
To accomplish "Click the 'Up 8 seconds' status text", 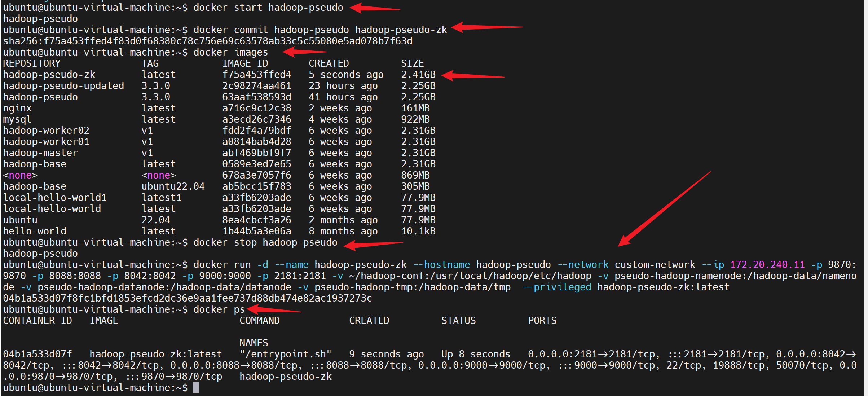I will click(476, 354).
